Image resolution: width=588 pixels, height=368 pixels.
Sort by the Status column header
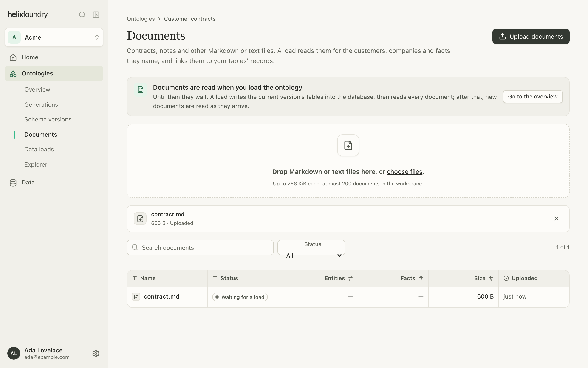(247, 278)
